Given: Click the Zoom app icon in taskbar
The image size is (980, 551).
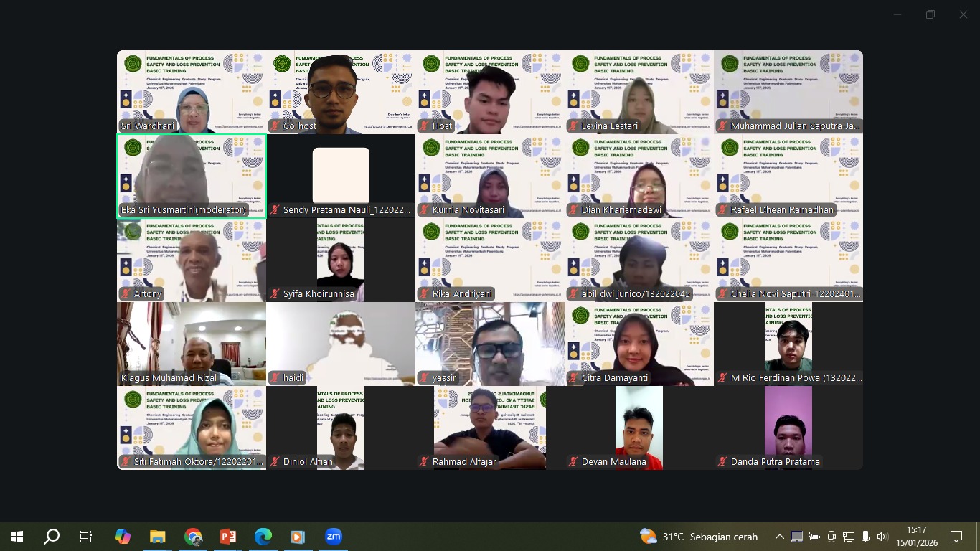Looking at the screenshot, I should (334, 537).
